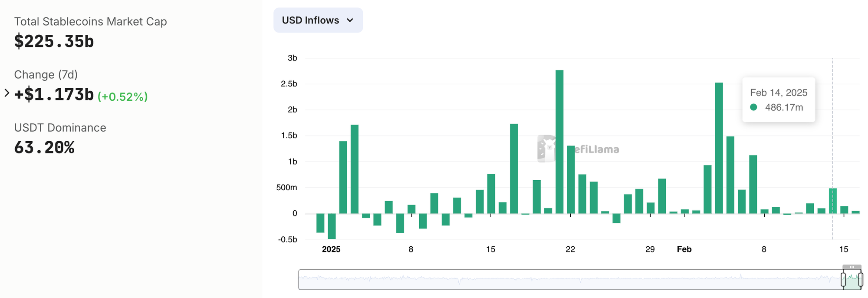Expand the Change (7d) chevron
Viewport: 868px width, 298px height.
pyautogui.click(x=7, y=93)
